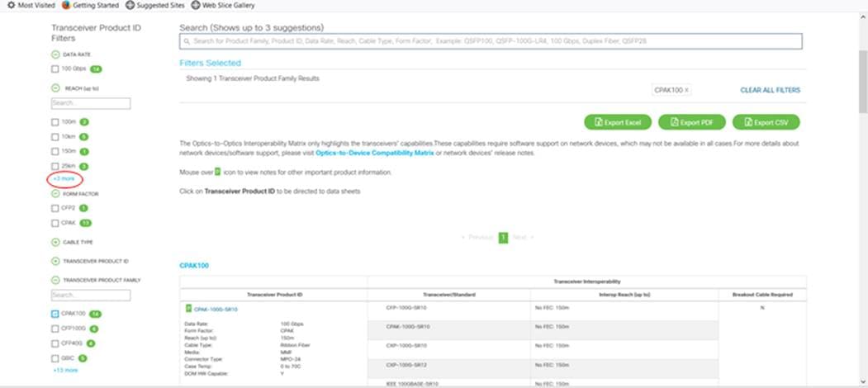Click the CXP-100G-SR10 table row
This screenshot has width=868, height=388.
(543, 349)
